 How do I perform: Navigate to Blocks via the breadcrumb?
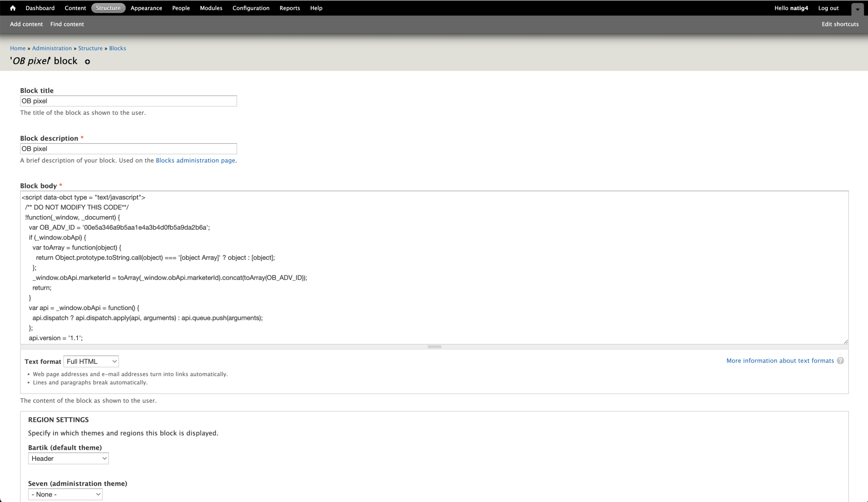click(117, 48)
